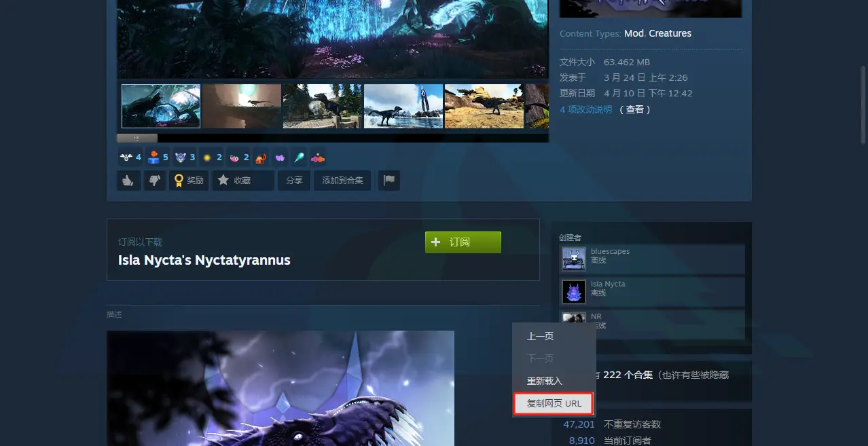Click the Isla Nycta's Nyctatyrannus title text

click(x=204, y=260)
